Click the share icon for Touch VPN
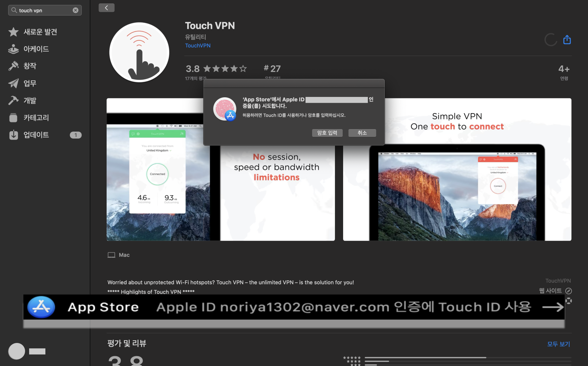Viewport: 588px width, 366px height. coord(567,40)
